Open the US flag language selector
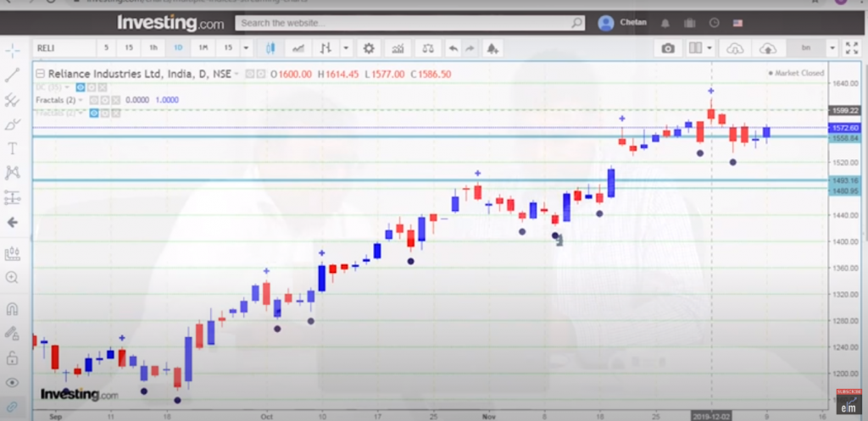The width and height of the screenshot is (868, 421). [x=737, y=23]
